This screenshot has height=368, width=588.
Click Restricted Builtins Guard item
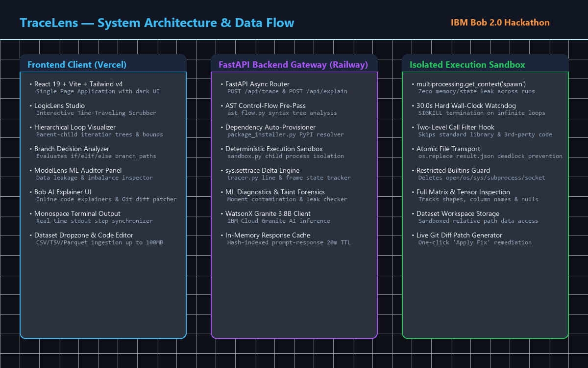click(x=452, y=171)
